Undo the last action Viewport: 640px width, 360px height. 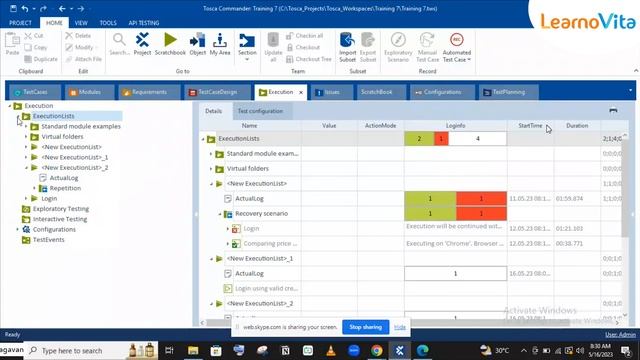25,8
